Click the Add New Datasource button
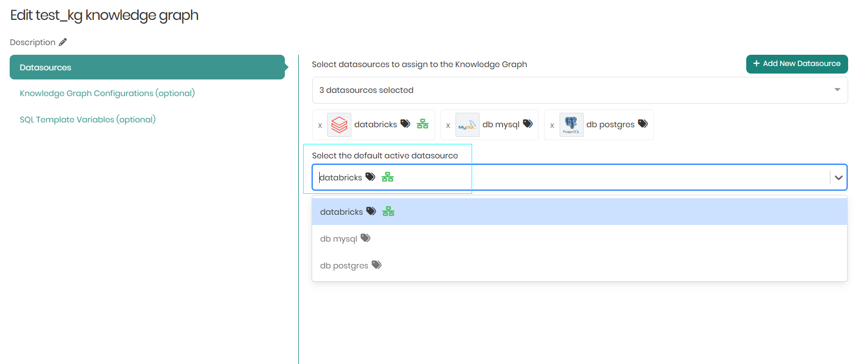The image size is (868, 364). (x=797, y=64)
